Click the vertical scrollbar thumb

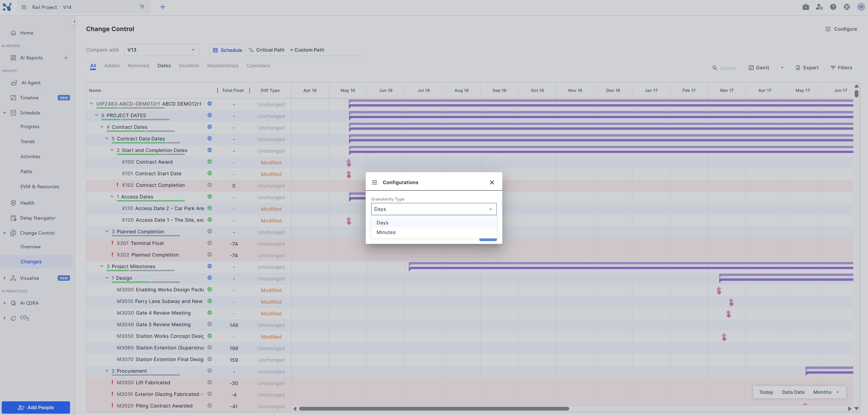[856, 94]
